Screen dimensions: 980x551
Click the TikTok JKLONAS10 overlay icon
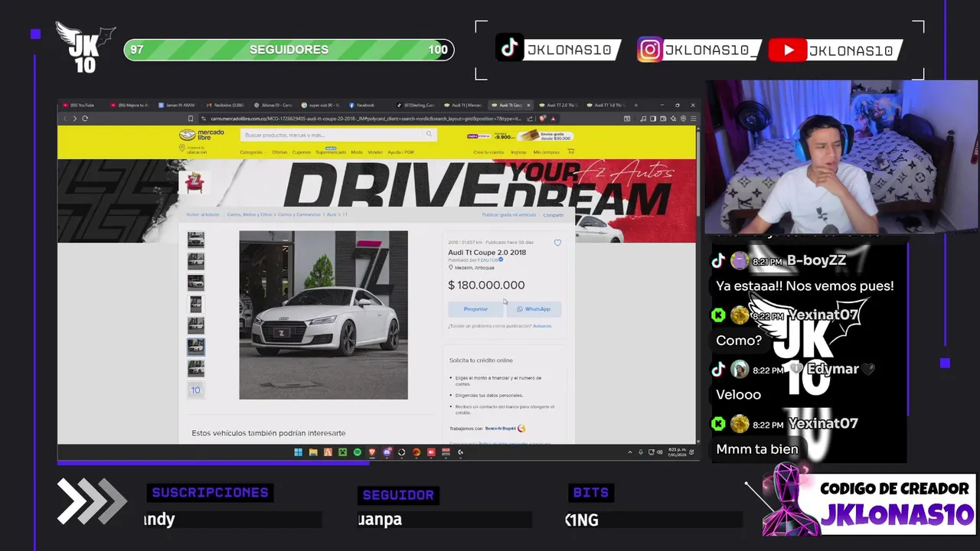pos(510,48)
